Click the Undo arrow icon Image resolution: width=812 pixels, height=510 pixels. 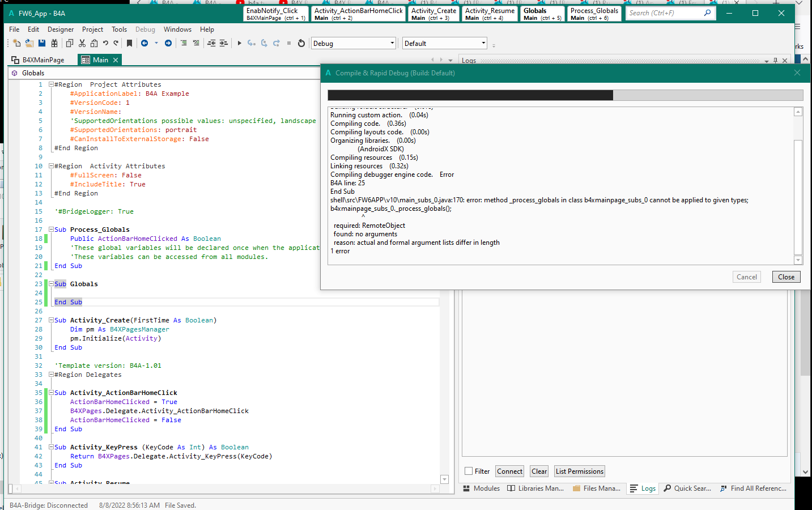105,43
